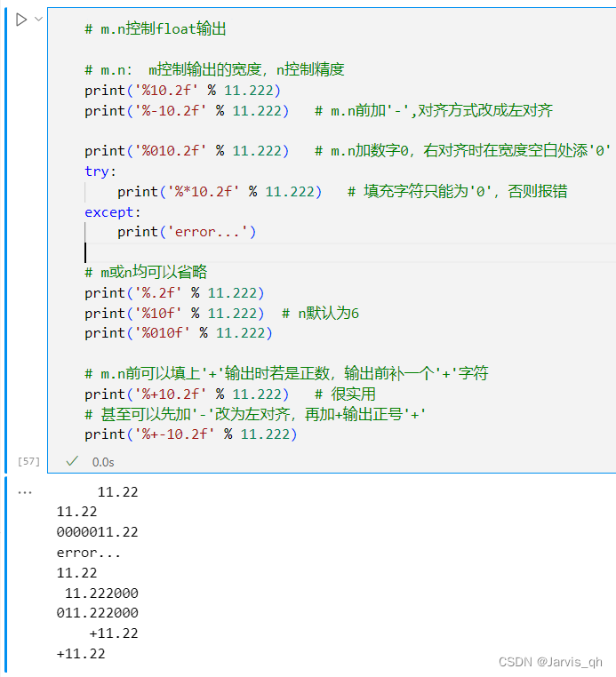Click the comment '# m.n: m控制输出的宽度, n控制精度'
The image size is (616, 677).
coord(214,69)
